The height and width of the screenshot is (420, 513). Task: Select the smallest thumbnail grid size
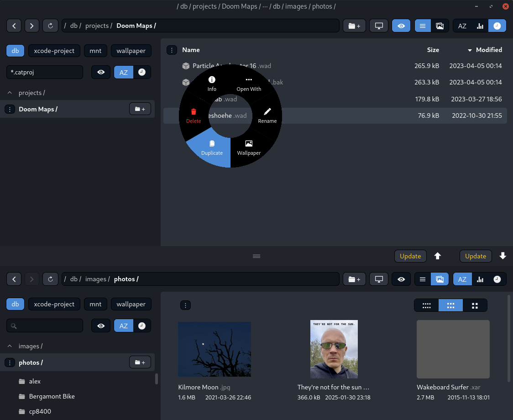426,305
